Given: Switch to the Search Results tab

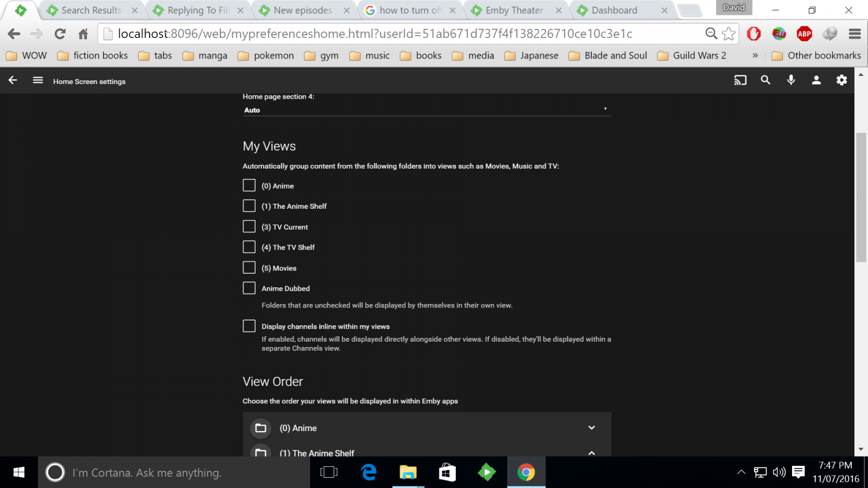Looking at the screenshot, I should click(91, 10).
